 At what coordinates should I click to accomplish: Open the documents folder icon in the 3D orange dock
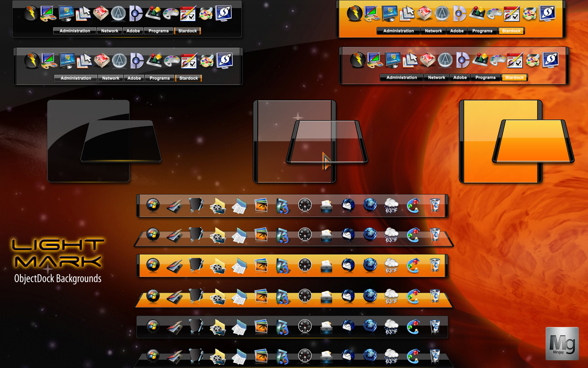click(x=239, y=297)
